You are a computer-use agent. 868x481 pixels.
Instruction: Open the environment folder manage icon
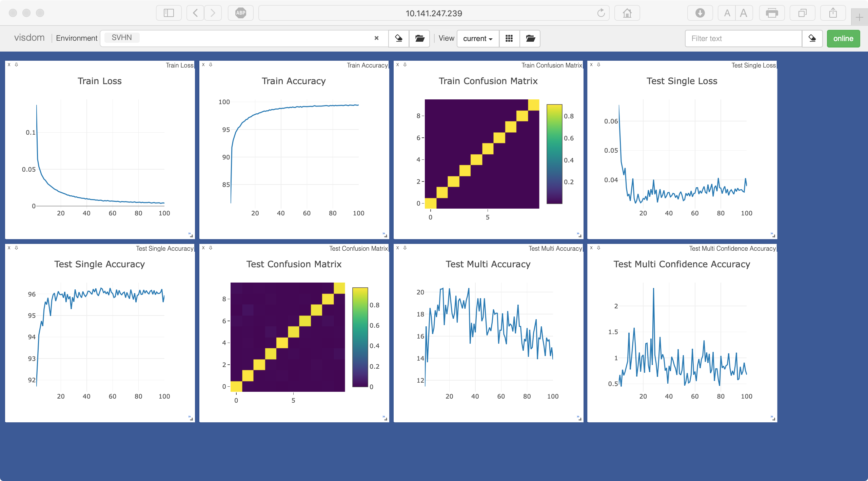click(x=419, y=38)
